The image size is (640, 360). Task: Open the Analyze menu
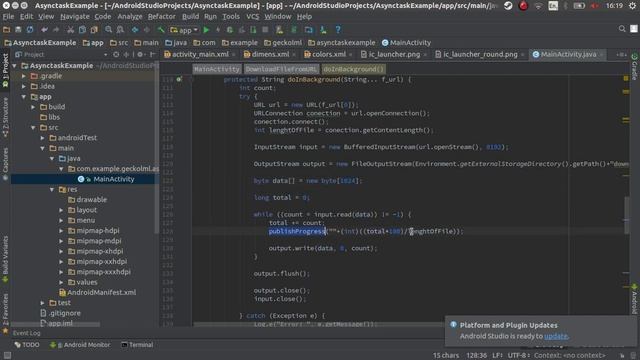130,17
